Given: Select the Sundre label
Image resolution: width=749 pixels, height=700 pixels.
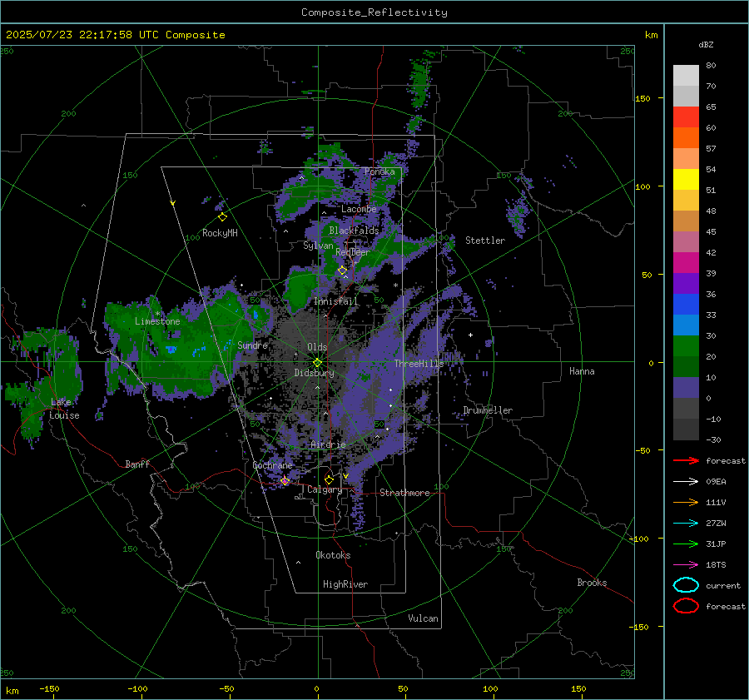Looking at the screenshot, I should pyautogui.click(x=252, y=345).
